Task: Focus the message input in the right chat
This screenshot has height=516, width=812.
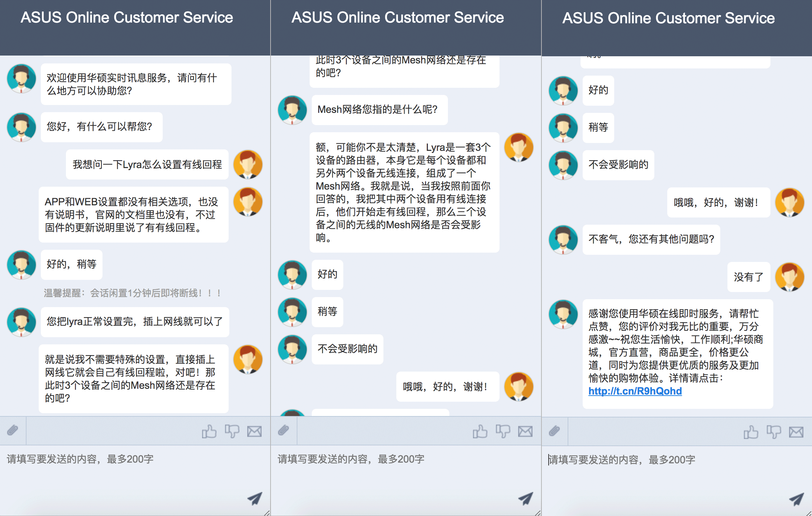Action: [677, 481]
